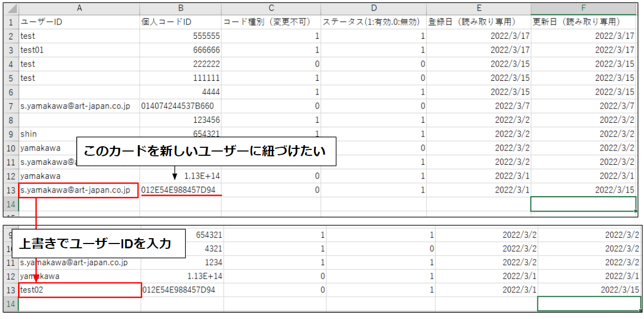Select column D header

pyautogui.click(x=374, y=9)
